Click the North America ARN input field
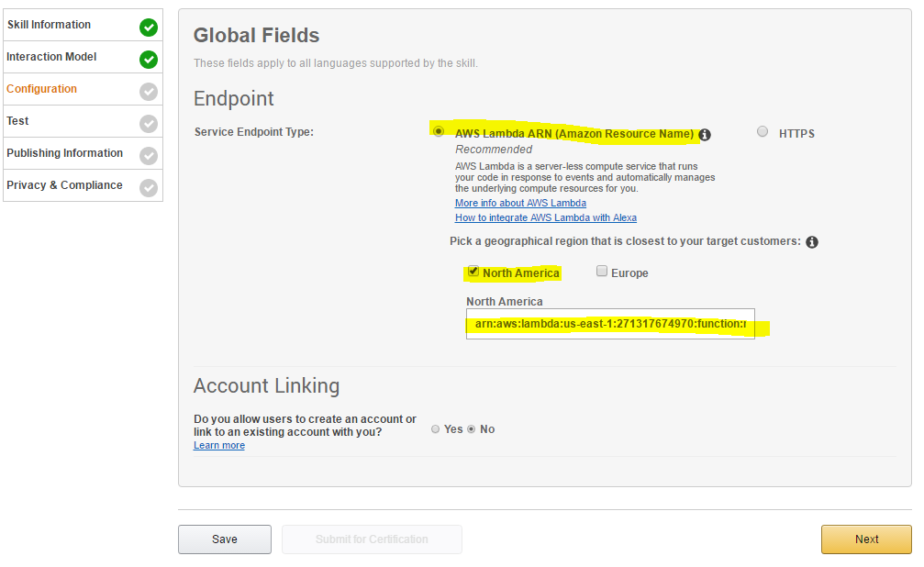The width and height of the screenshot is (924, 567). coord(610,324)
